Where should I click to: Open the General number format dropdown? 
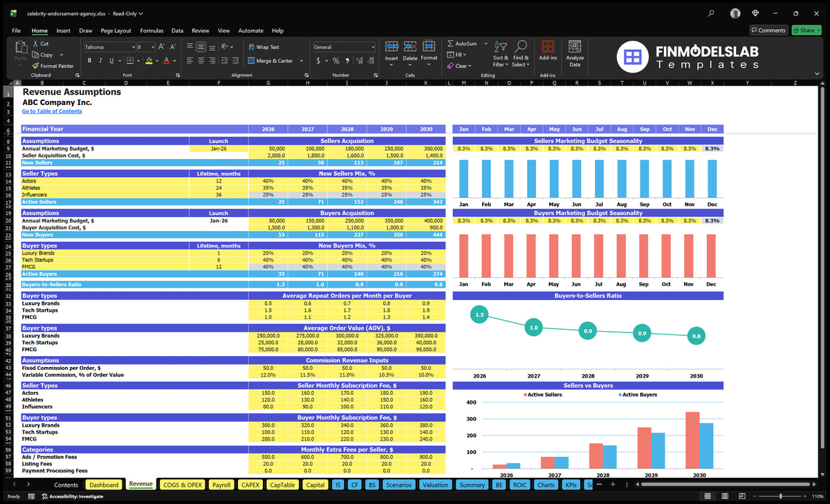click(x=373, y=47)
